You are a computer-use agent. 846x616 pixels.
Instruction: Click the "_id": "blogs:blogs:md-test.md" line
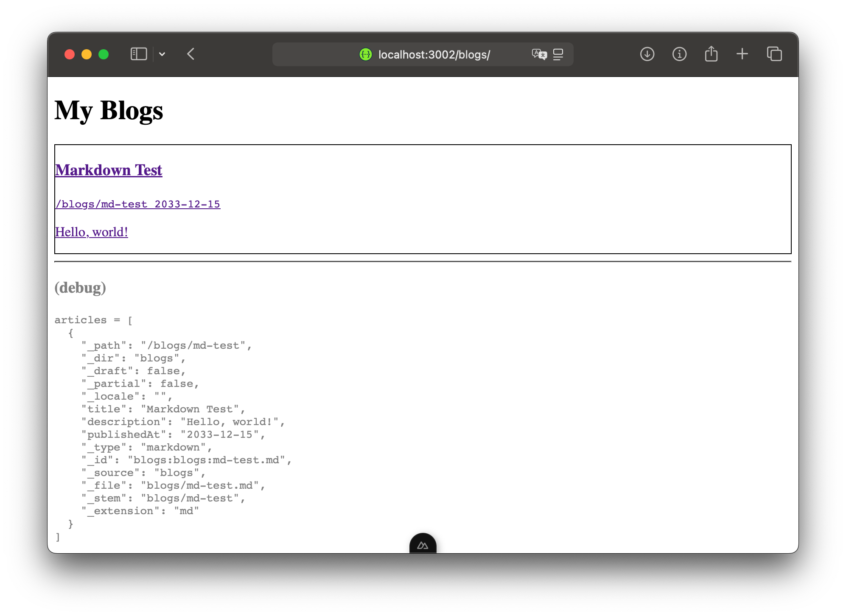[x=186, y=460]
